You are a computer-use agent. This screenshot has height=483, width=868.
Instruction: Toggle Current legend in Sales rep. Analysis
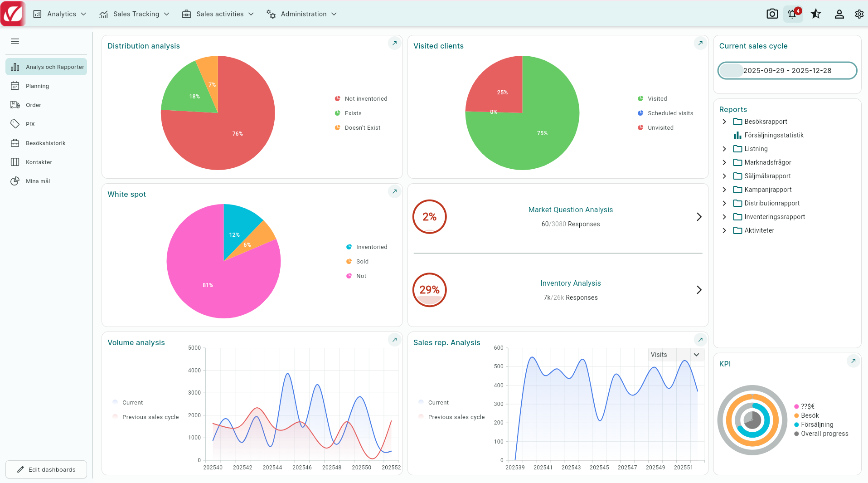click(433, 402)
